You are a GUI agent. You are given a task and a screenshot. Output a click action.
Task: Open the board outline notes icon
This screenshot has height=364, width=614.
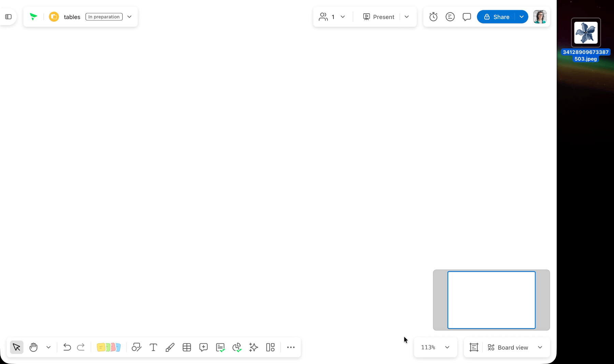point(450,17)
